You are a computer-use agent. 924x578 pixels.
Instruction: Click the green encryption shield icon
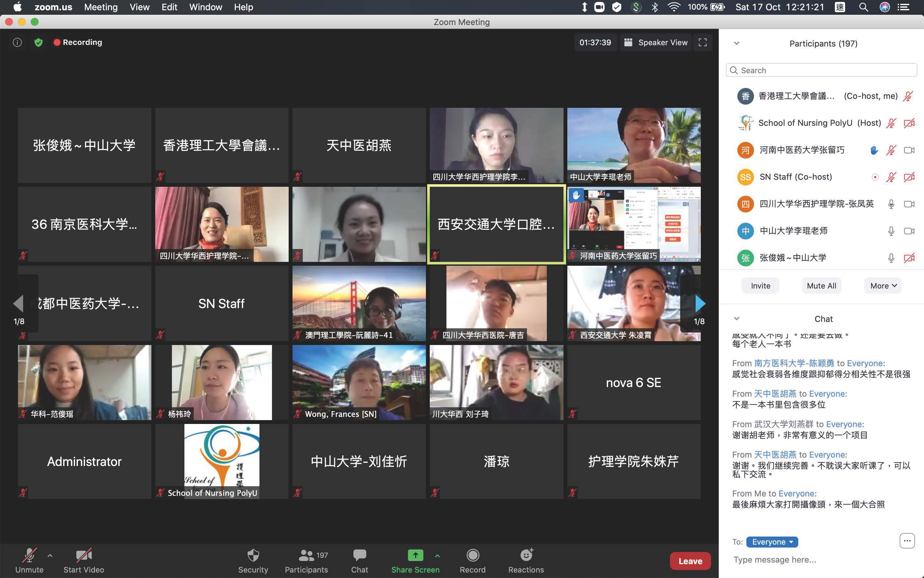(x=38, y=42)
